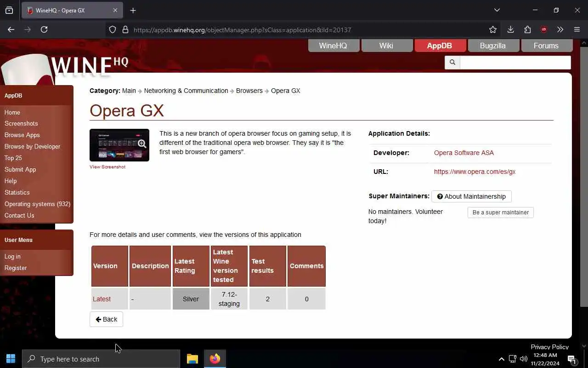Click the Silver rating cell
This screenshot has height=368, width=588.
[191, 299]
